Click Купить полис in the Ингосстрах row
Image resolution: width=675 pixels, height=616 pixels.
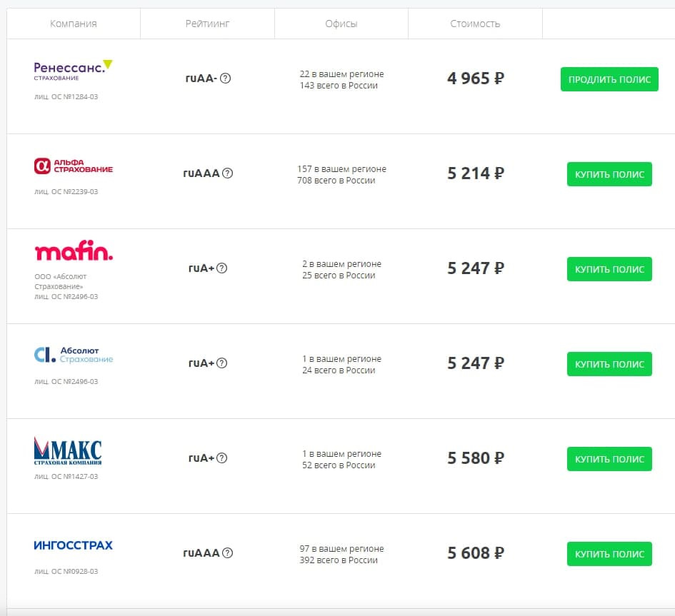point(609,554)
